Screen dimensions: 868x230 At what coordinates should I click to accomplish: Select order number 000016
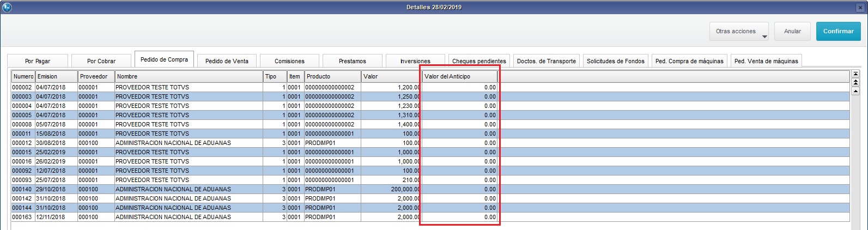pyautogui.click(x=22, y=161)
